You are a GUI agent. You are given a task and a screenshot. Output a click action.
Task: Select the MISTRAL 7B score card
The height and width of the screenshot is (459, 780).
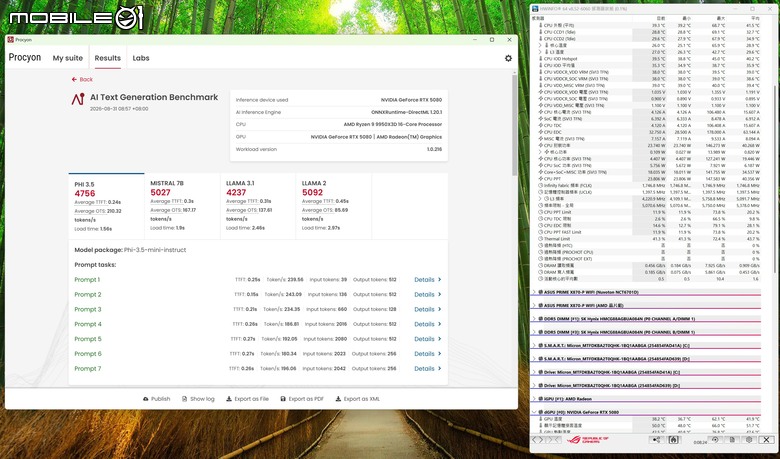click(x=182, y=206)
